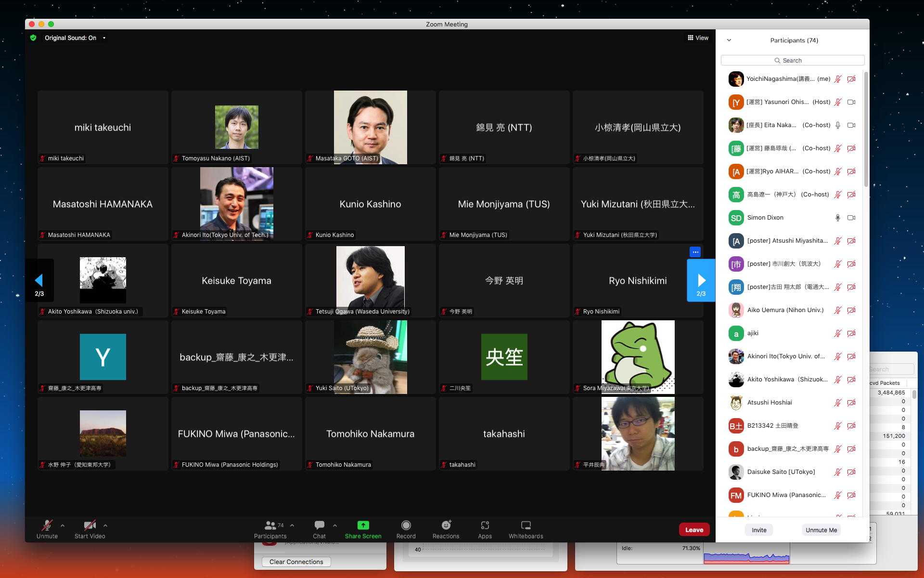924x578 pixels.
Task: Expand Original Sound dropdown arrow
Action: click(x=104, y=38)
